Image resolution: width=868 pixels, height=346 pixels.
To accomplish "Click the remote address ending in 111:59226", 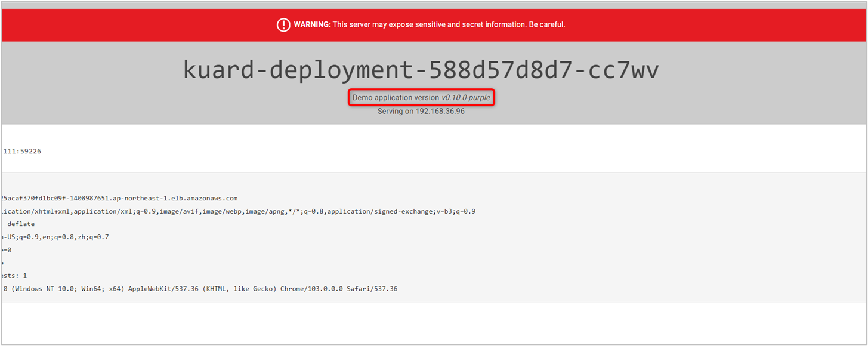I will click(x=22, y=152).
